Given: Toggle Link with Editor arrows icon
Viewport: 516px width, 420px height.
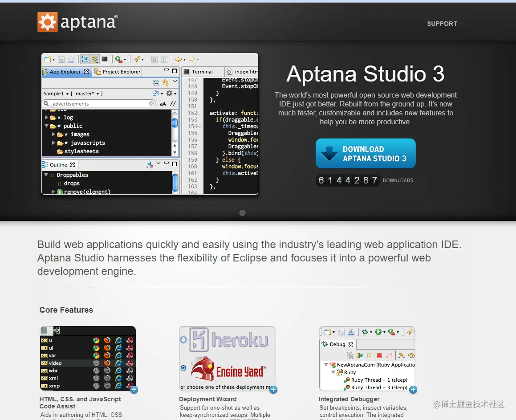Looking at the screenshot, I should coord(166,83).
